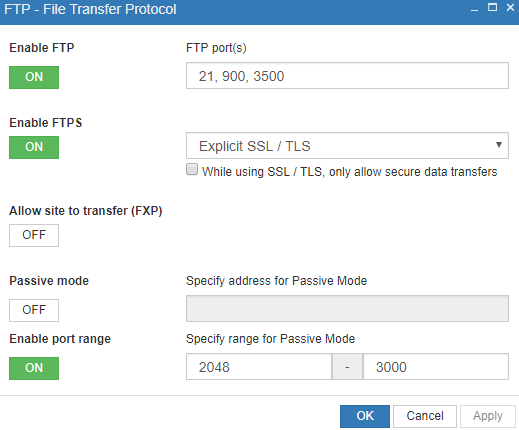Click the Specify range for Passive Mode label
Image resolution: width=519 pixels, height=430 pixels.
click(x=270, y=339)
